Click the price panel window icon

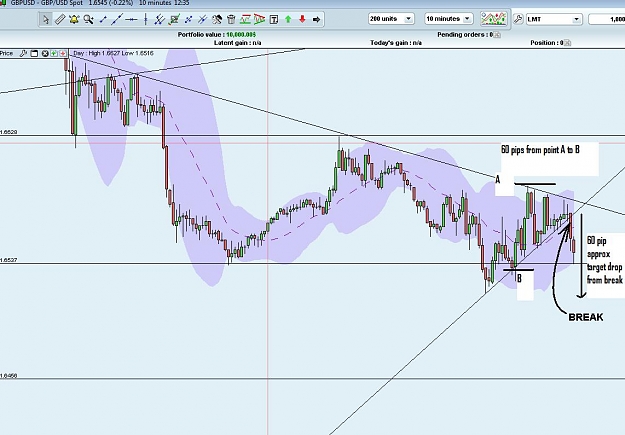pos(34,53)
